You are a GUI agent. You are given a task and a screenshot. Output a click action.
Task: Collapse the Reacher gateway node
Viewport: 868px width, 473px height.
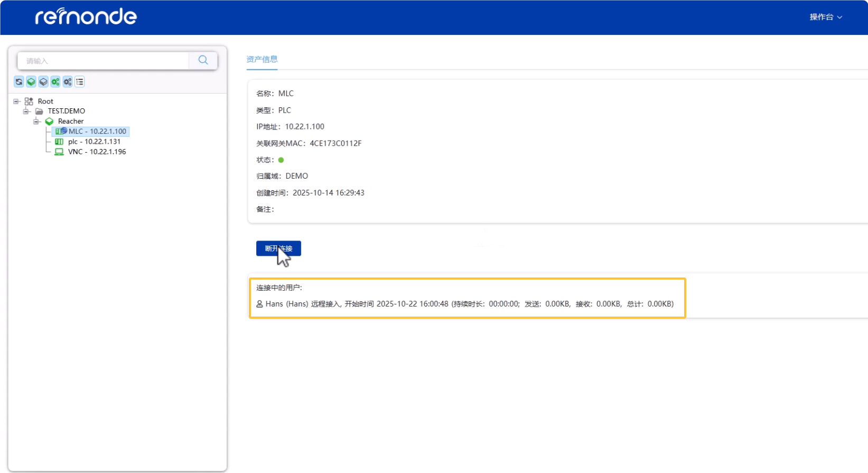(x=36, y=122)
